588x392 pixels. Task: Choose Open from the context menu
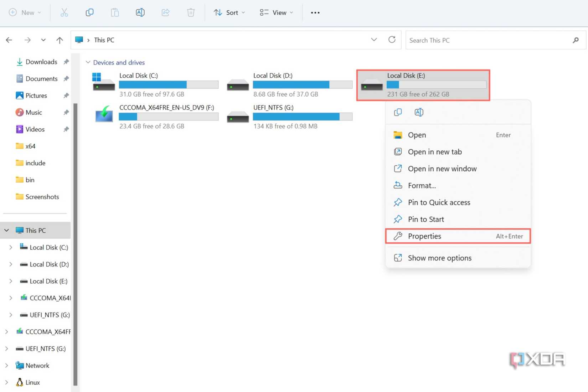coord(458,135)
